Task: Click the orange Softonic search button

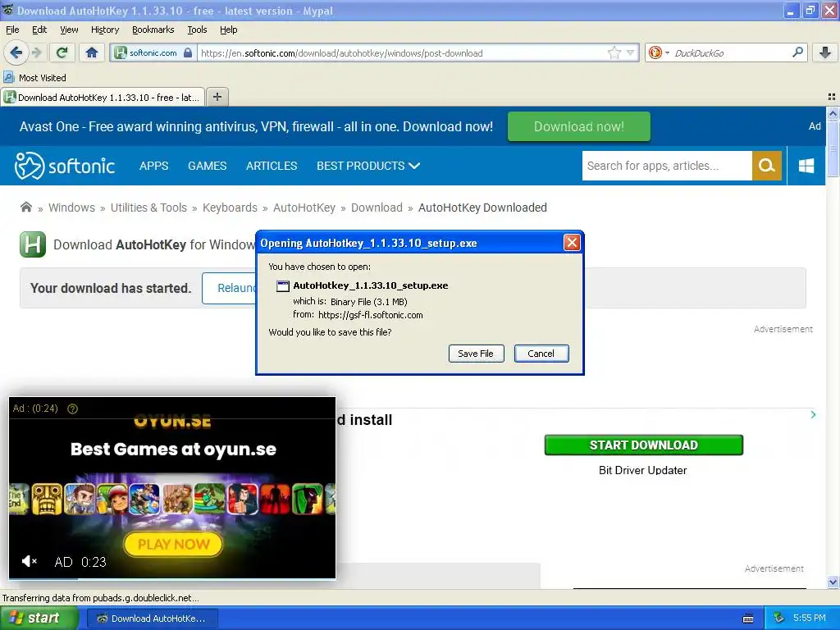Action: [x=767, y=166]
